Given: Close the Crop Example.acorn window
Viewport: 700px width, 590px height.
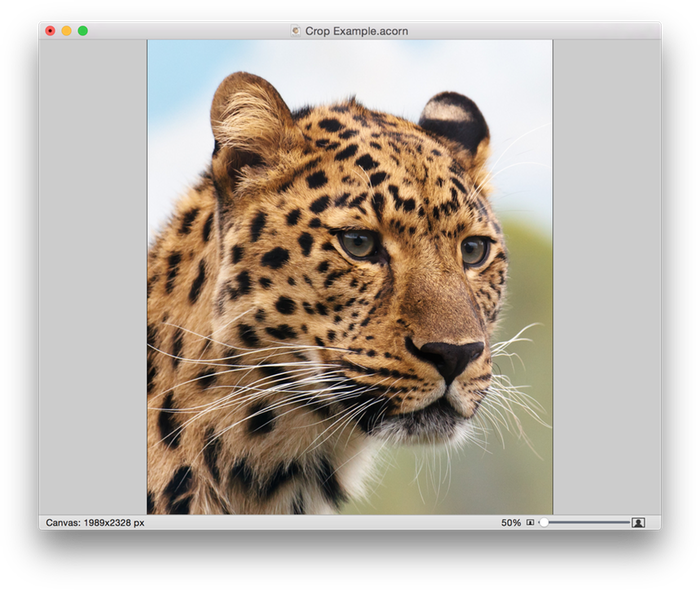Looking at the screenshot, I should click(x=50, y=31).
